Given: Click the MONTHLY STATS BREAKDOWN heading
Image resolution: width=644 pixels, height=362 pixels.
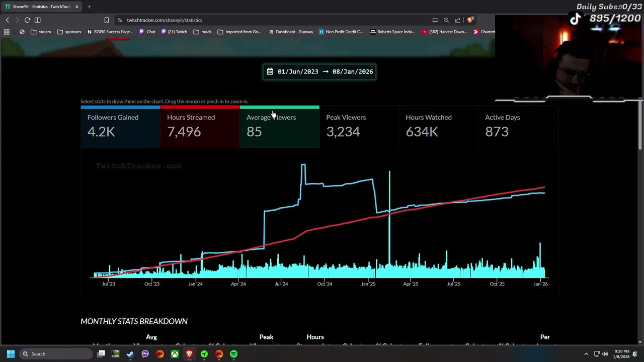Looking at the screenshot, I should (134, 321).
